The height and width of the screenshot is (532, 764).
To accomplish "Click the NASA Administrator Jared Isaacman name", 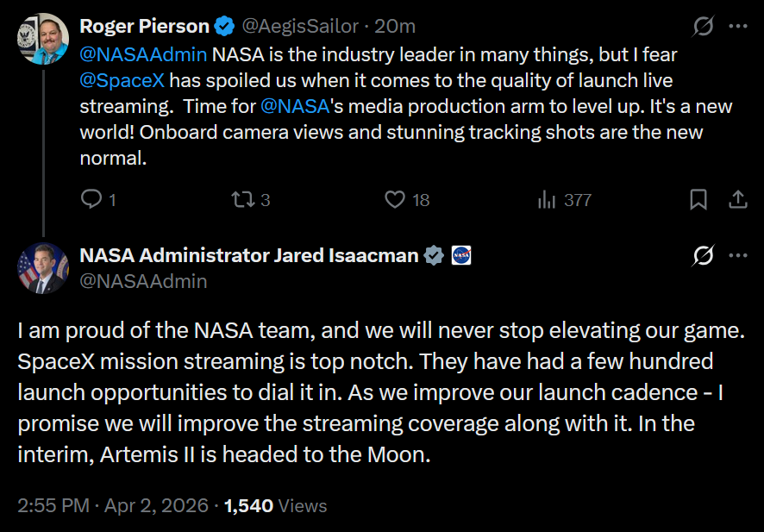I will click(248, 255).
